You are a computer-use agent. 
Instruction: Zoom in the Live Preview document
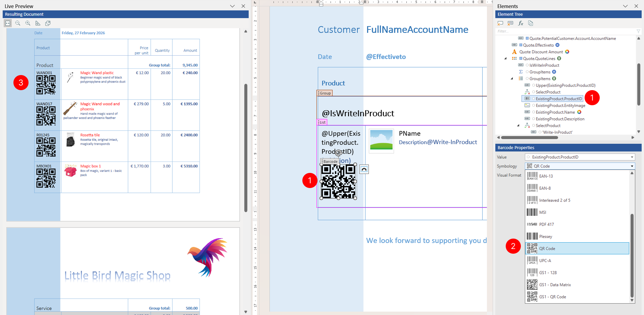click(28, 23)
